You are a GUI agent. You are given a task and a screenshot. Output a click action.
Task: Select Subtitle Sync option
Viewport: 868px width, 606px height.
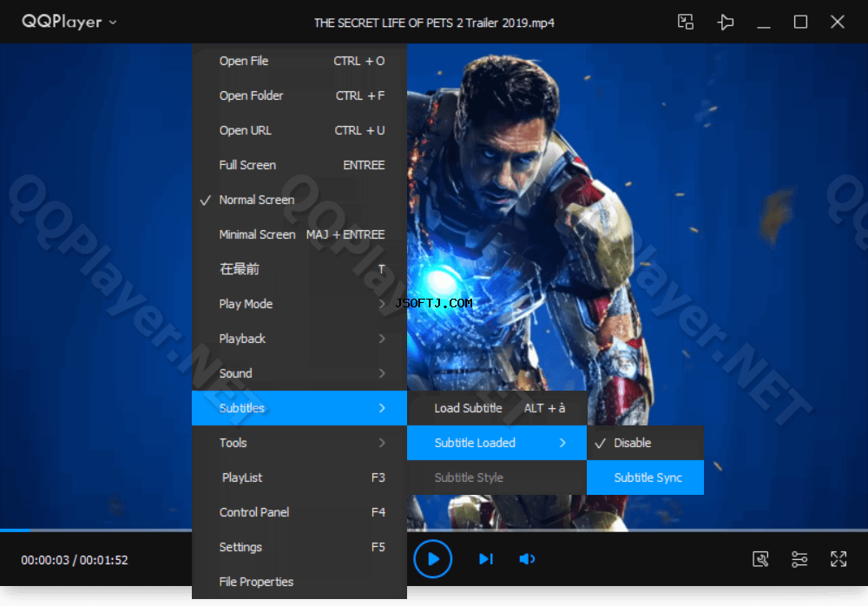click(646, 478)
